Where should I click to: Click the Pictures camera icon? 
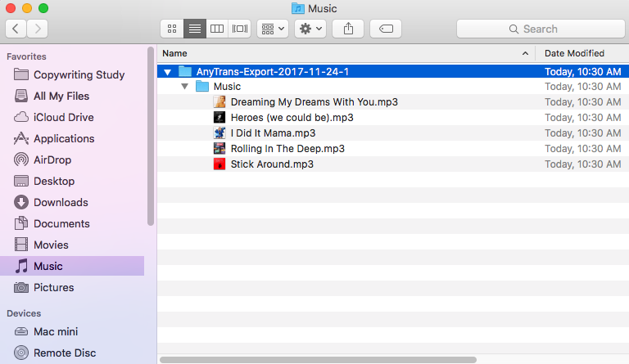coord(21,287)
